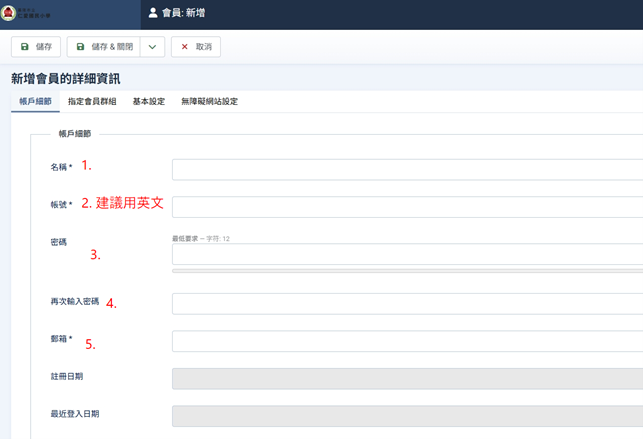Focus the 帳號 account input field
Image resolution: width=643 pixels, height=439 pixels.
pyautogui.click(x=407, y=207)
